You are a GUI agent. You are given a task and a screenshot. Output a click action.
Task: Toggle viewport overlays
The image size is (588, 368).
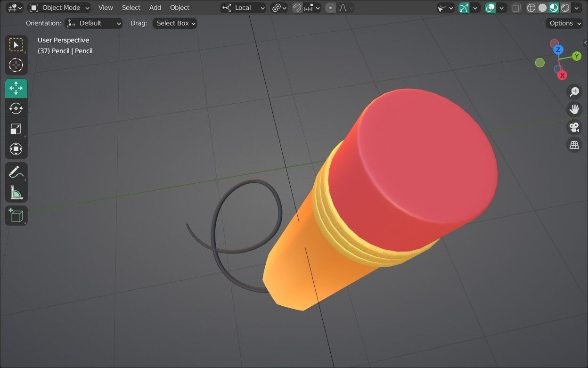490,8
